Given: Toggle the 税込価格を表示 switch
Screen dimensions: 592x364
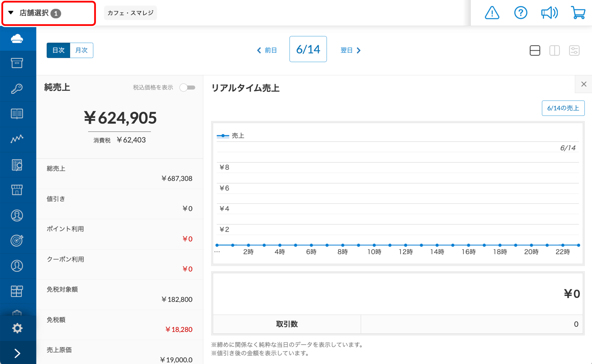Looking at the screenshot, I should point(187,88).
